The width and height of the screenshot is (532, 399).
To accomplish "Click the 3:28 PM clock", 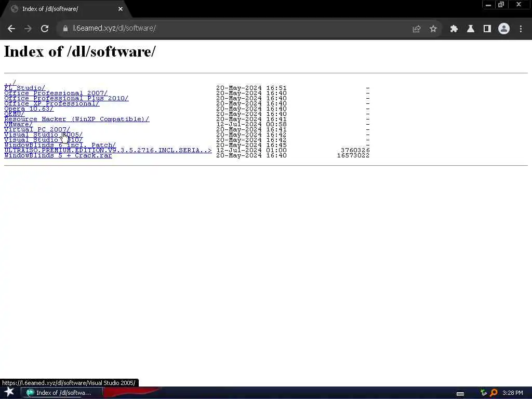I will click(x=513, y=393).
